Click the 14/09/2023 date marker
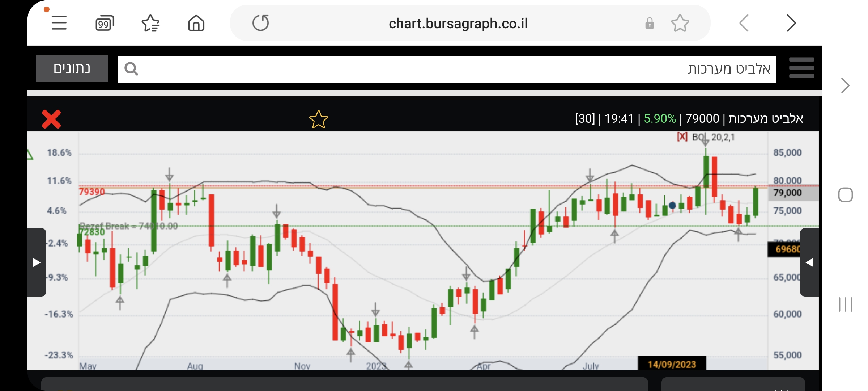 (672, 364)
